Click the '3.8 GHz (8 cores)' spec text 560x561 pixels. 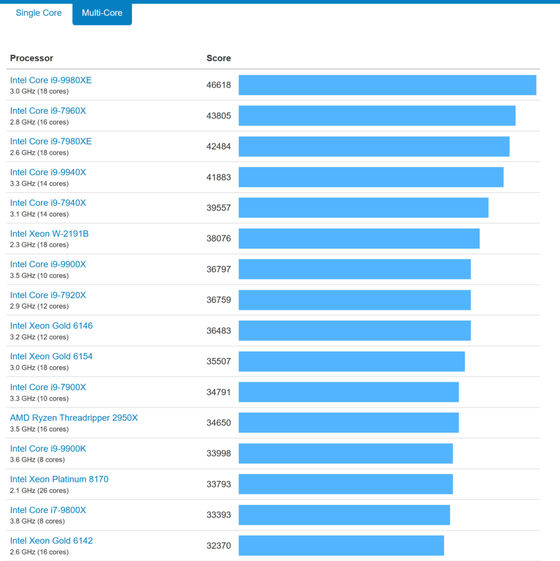(x=38, y=521)
